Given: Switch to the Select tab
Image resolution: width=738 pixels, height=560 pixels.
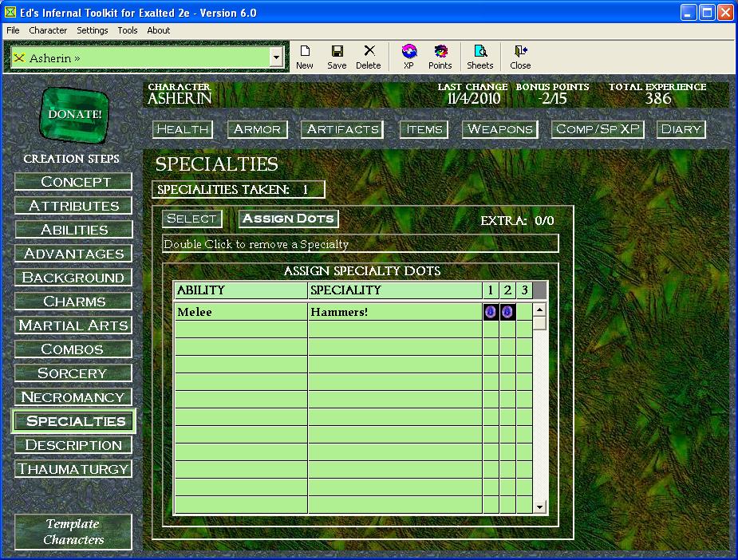Looking at the screenshot, I should point(192,219).
